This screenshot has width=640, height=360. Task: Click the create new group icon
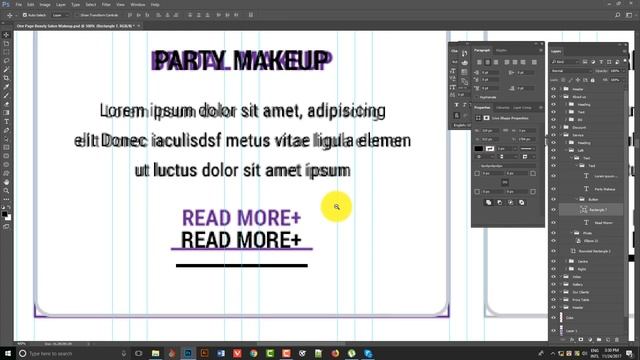click(x=599, y=340)
